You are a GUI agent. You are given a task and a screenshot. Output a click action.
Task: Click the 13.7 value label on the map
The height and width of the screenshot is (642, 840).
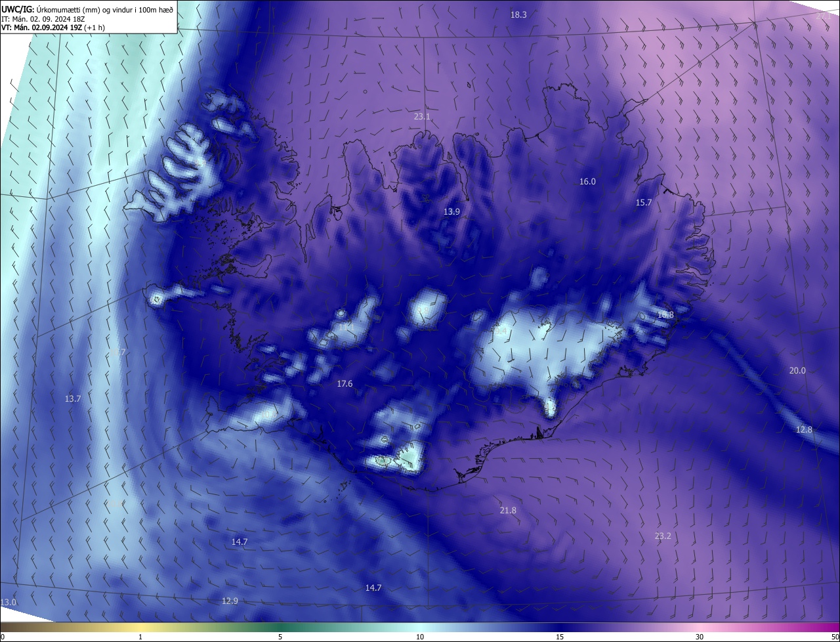(x=72, y=398)
